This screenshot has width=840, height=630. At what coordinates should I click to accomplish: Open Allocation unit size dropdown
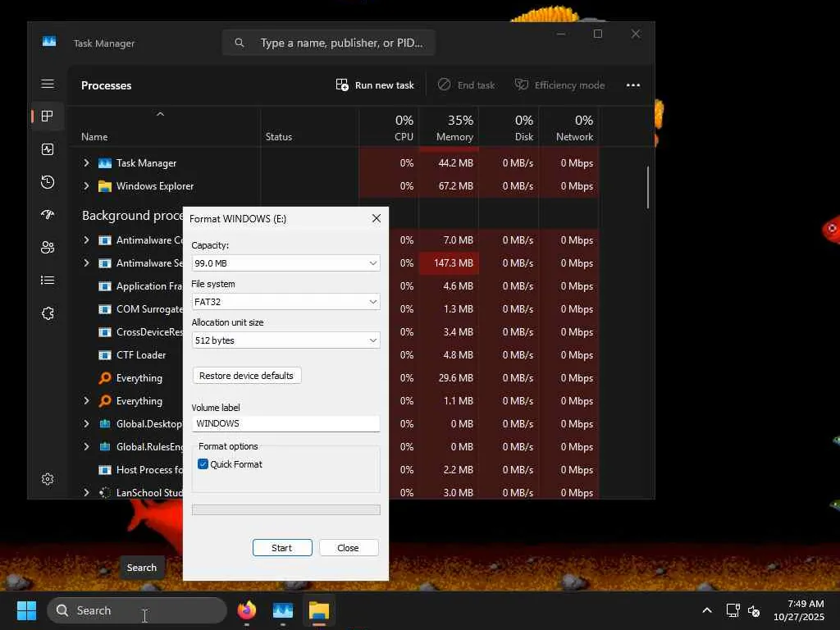pyautogui.click(x=285, y=340)
